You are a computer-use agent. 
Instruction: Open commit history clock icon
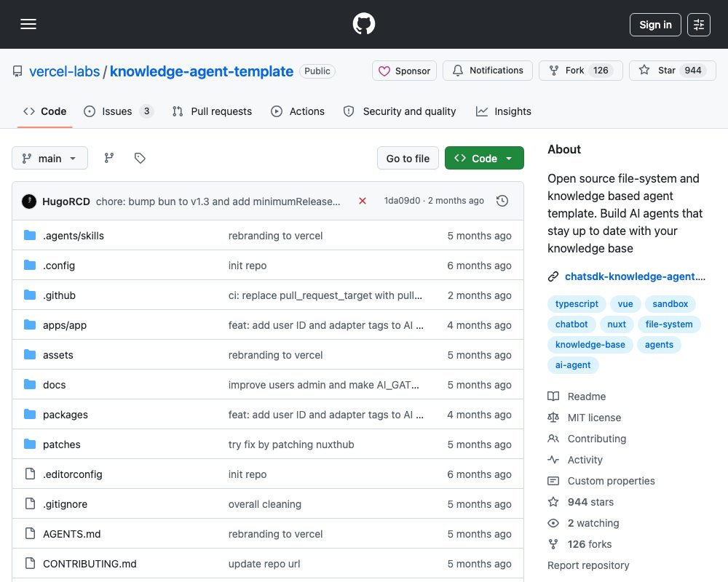(x=502, y=201)
